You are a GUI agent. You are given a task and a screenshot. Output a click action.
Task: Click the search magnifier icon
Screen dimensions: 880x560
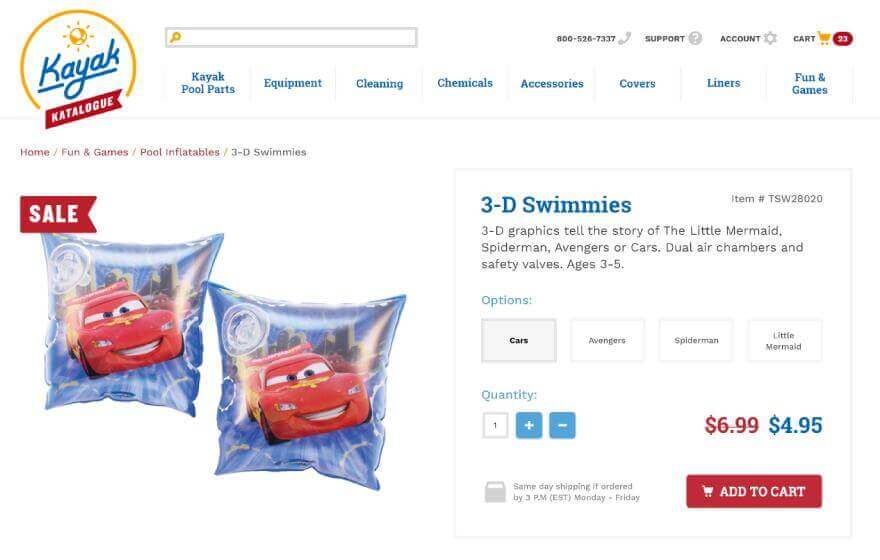pyautogui.click(x=175, y=38)
